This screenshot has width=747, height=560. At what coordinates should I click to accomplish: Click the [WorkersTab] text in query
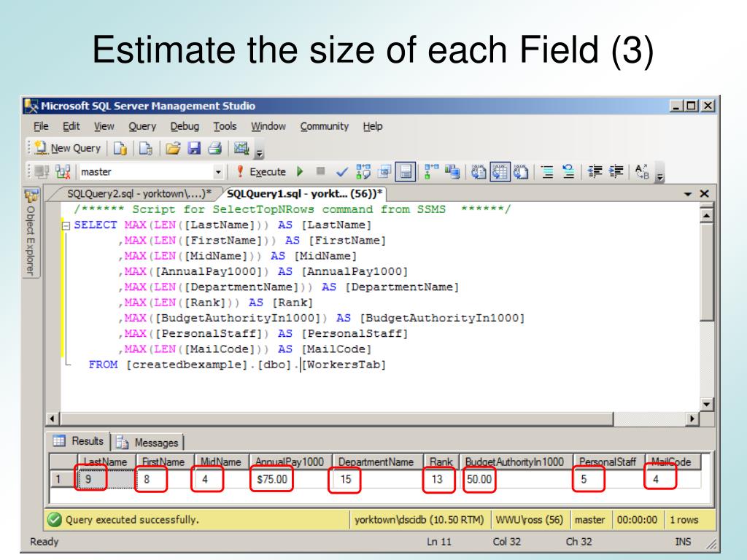click(344, 365)
